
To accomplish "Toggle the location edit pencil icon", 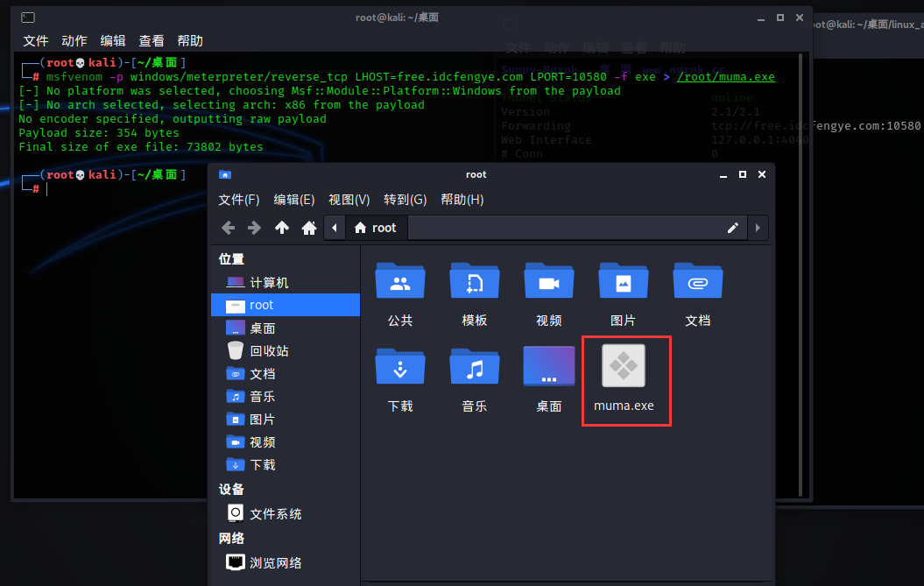I will 732,228.
